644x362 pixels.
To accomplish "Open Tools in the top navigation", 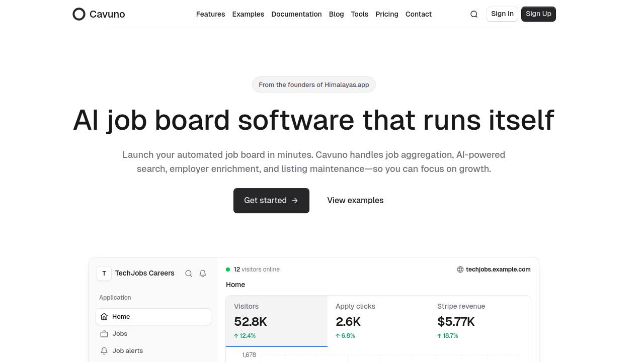I will pos(360,14).
